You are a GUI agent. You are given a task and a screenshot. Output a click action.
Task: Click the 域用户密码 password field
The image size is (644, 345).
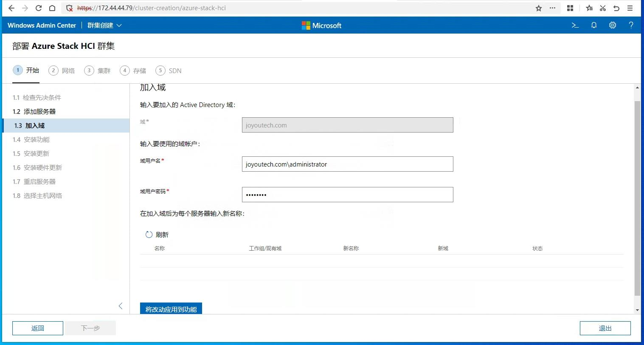click(x=347, y=195)
